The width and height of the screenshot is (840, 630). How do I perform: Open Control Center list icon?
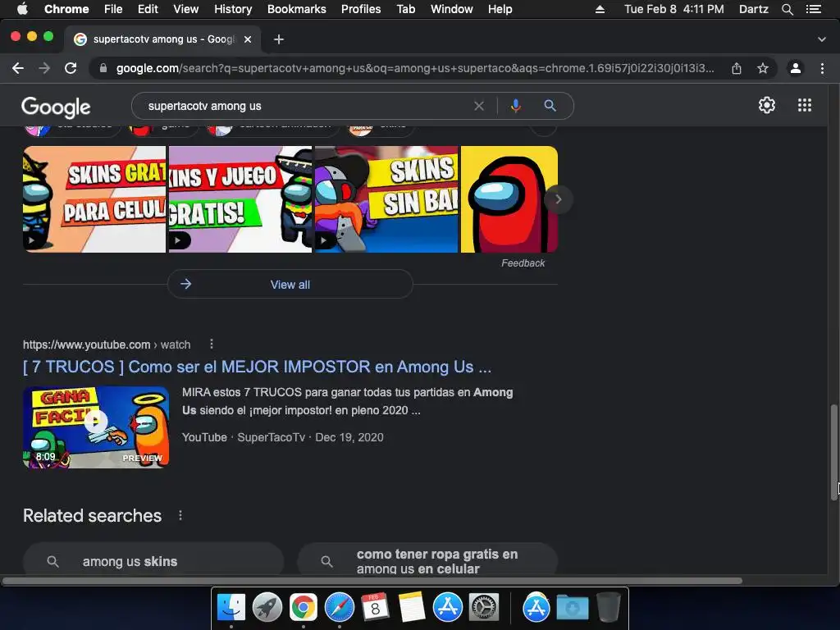(x=813, y=9)
